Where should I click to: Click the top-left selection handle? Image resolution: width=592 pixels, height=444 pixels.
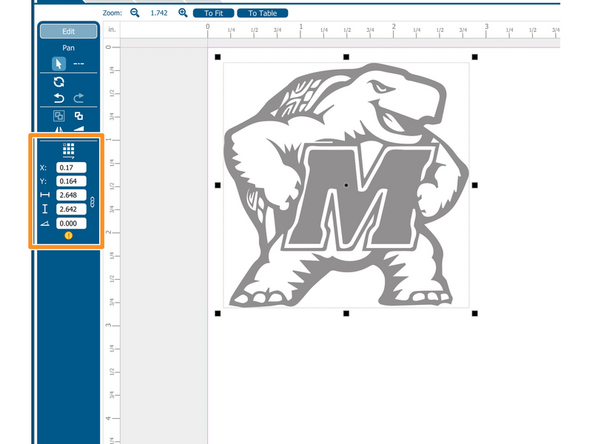pos(218,57)
